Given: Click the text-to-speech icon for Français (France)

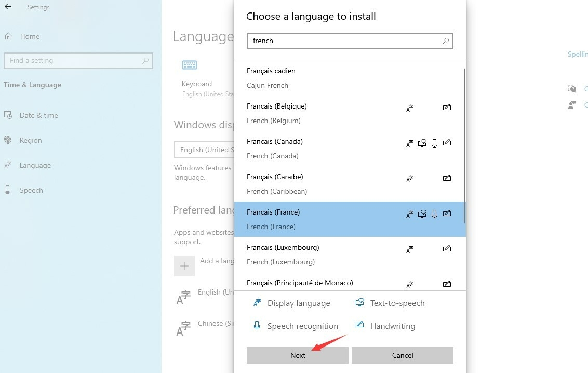Looking at the screenshot, I should 422,214.
